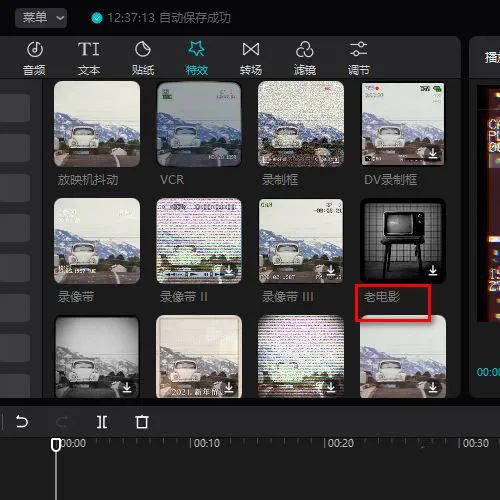Download the DV录制框 effect
Image resolution: width=500 pixels, height=500 pixels.
tap(433, 153)
